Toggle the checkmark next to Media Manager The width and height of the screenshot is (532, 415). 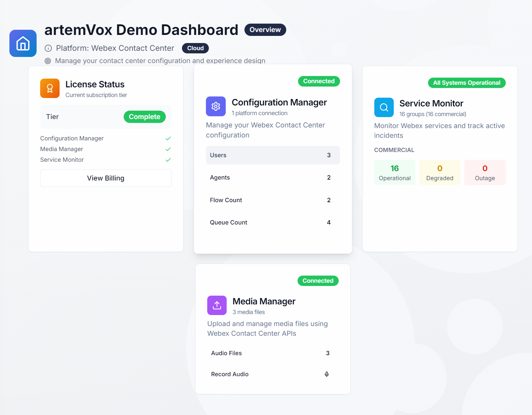click(168, 149)
